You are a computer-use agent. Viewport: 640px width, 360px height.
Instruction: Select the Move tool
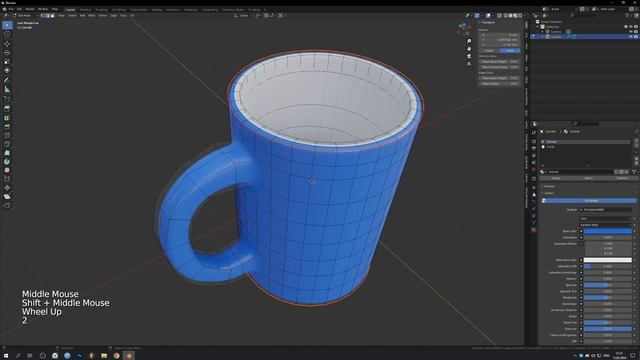pyautogui.click(x=7, y=44)
